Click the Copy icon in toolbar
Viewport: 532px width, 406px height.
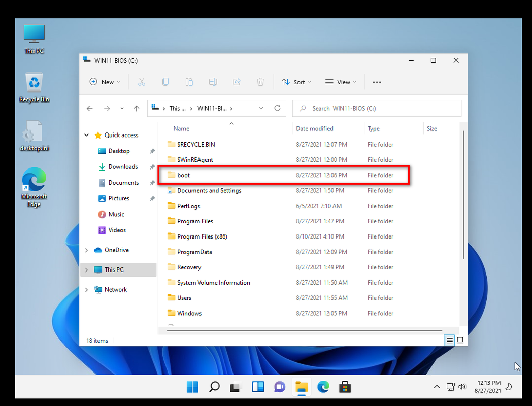pos(165,82)
